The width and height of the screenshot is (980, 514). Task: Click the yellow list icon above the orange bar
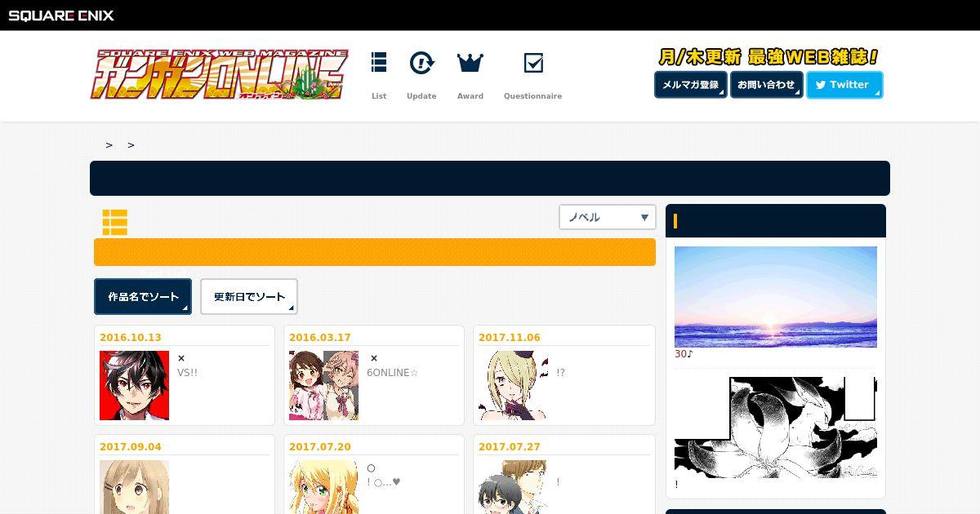click(114, 222)
